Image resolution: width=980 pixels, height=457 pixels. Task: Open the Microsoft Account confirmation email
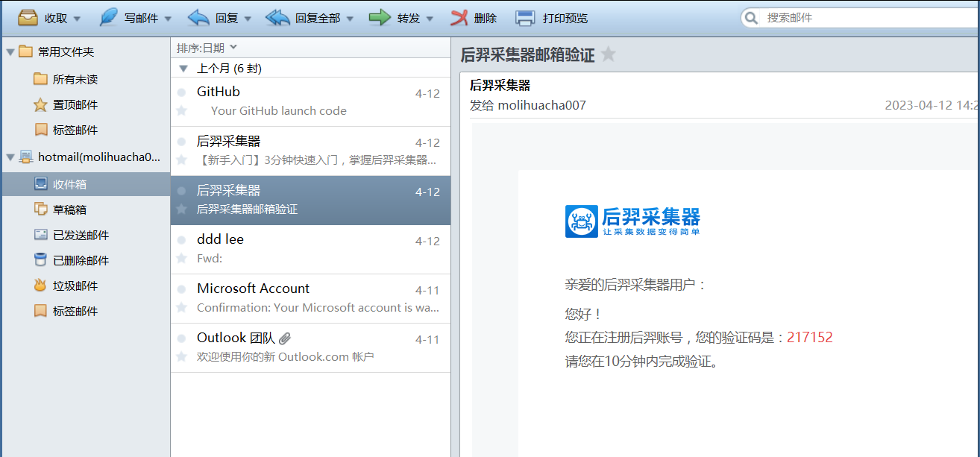(310, 299)
